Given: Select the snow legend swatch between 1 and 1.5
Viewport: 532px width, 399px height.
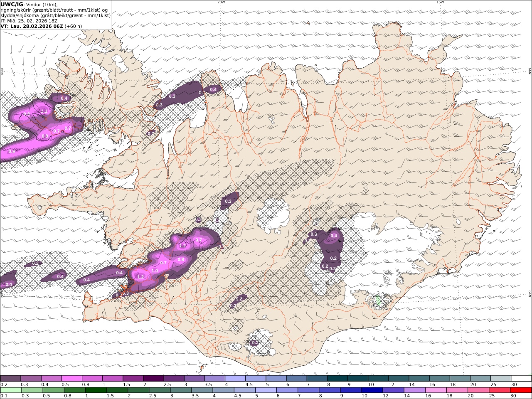Looking at the screenshot, I should pos(113,378).
